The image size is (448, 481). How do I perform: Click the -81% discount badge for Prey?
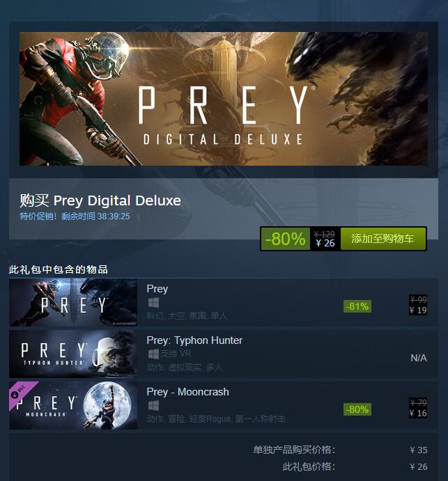point(357,306)
